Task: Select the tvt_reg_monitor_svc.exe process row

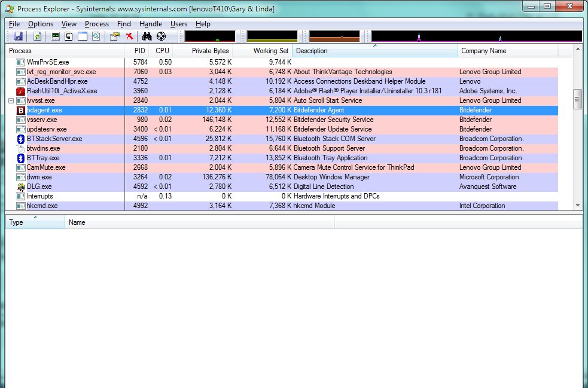Action: tap(282, 72)
